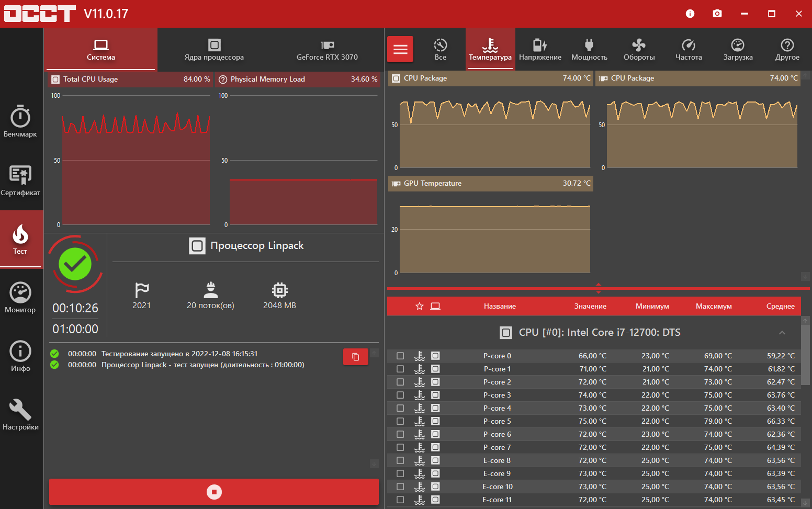The height and width of the screenshot is (509, 812).
Task: Switch to the Частота tab
Action: pos(689,50)
